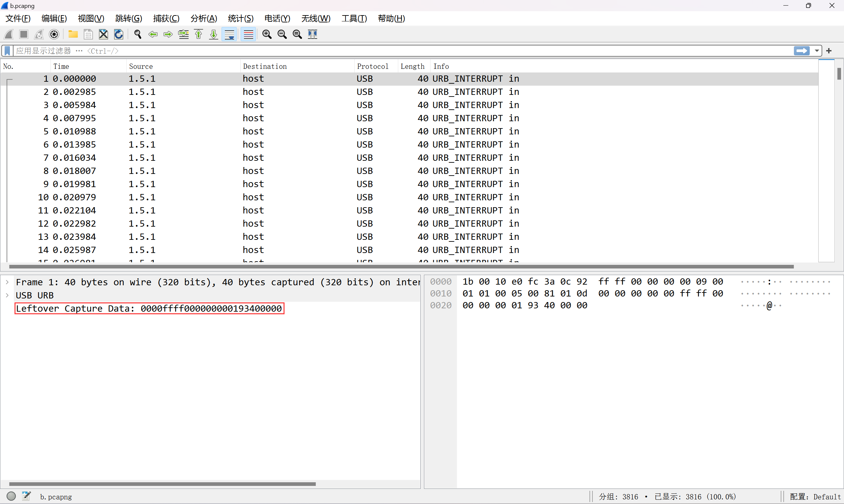Click the resize columns icon
This screenshot has width=844, height=504.
(x=312, y=34)
